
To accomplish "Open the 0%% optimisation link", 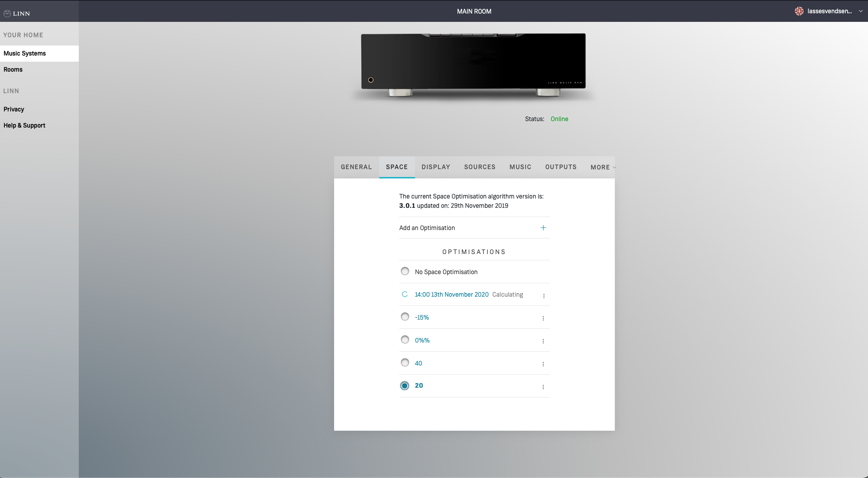I will coord(422,340).
